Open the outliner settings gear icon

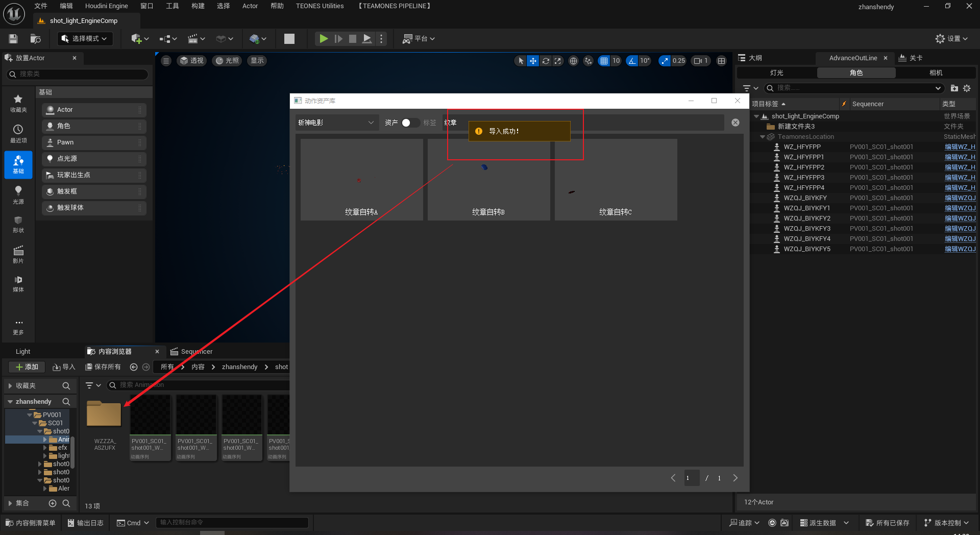coord(967,88)
